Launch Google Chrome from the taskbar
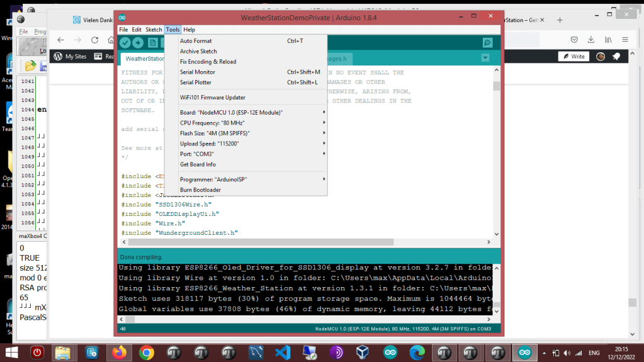644x362 pixels. click(x=147, y=353)
